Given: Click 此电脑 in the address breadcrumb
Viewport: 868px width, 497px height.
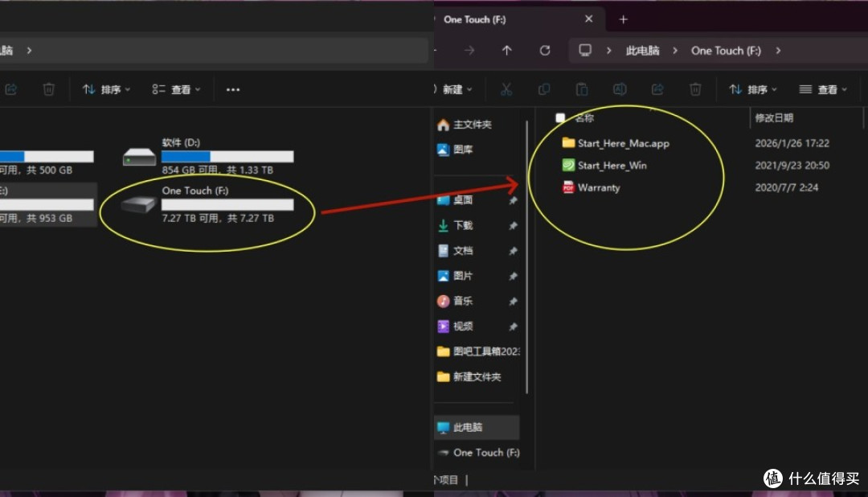Looking at the screenshot, I should point(642,51).
